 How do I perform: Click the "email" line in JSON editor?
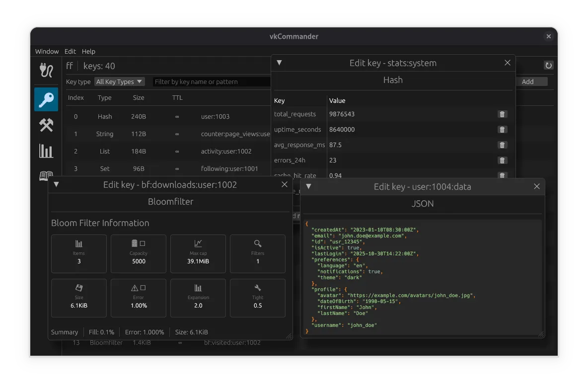(x=359, y=236)
